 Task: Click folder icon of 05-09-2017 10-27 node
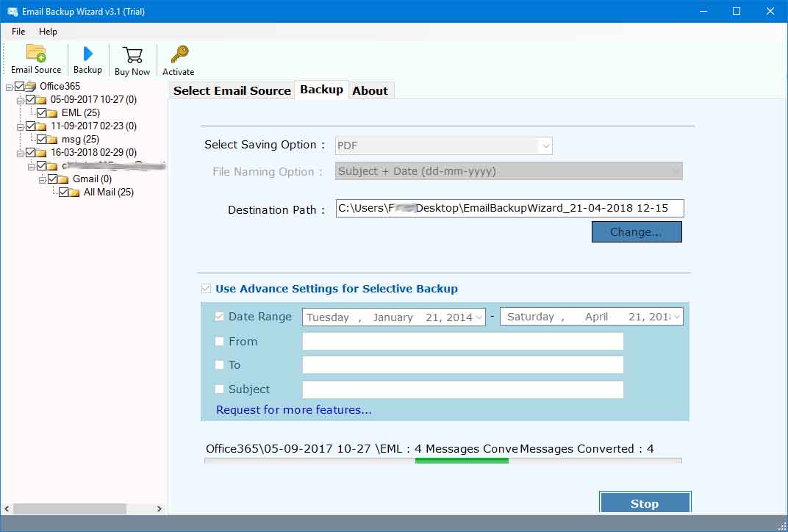(41, 100)
